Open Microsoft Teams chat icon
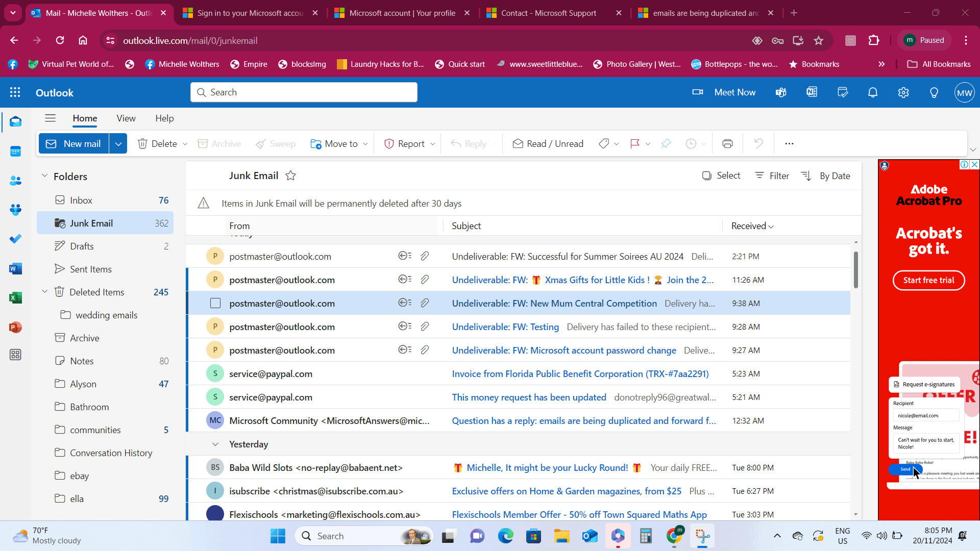This screenshot has height=551, width=980. click(x=781, y=92)
